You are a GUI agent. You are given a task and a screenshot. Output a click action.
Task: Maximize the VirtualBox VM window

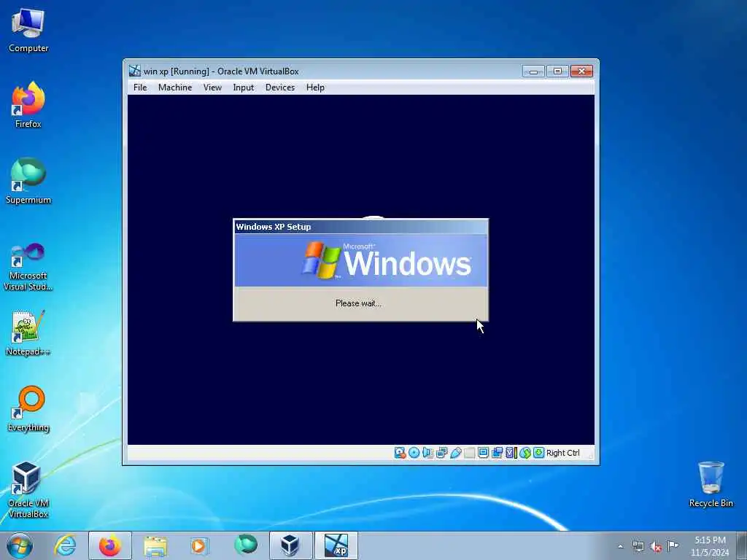[557, 71]
